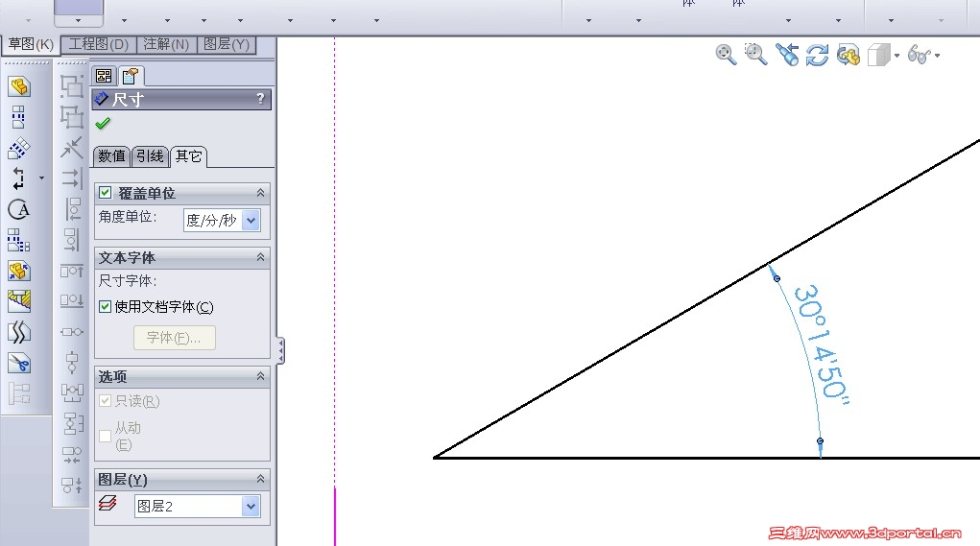Click the Rotate/Rebuild view arrows icon

click(x=817, y=55)
